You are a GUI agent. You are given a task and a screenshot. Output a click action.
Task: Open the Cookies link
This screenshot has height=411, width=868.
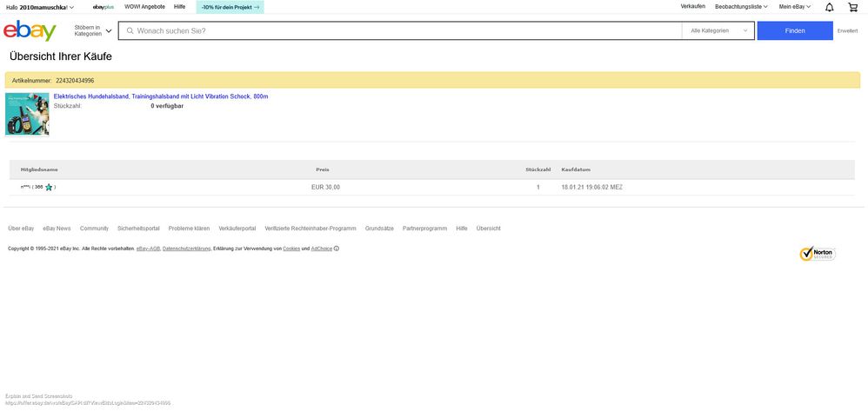pyautogui.click(x=291, y=249)
